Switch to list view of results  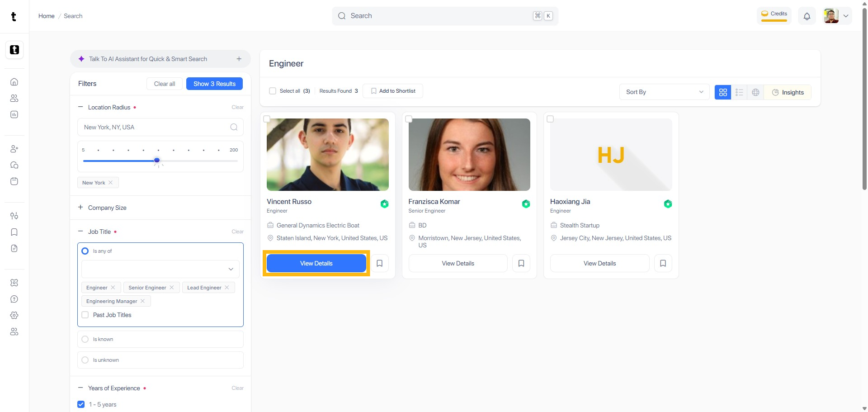coord(739,92)
